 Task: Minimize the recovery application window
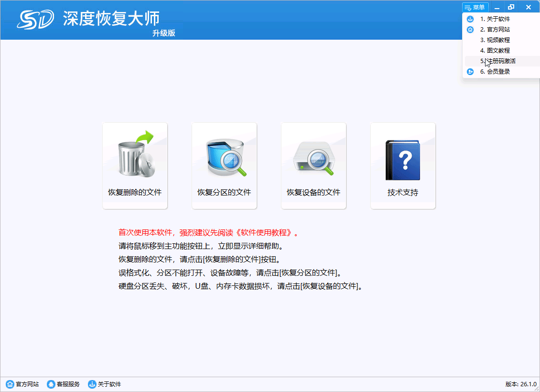tap(497, 7)
